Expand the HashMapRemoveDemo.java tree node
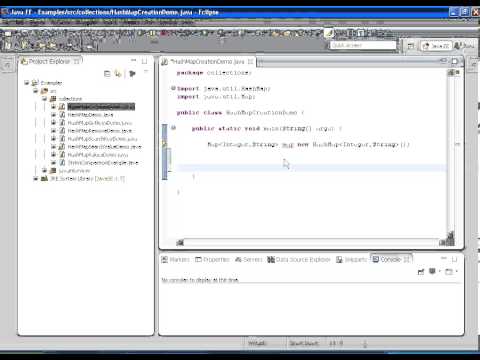The height and width of the screenshot is (360, 480). point(53,131)
